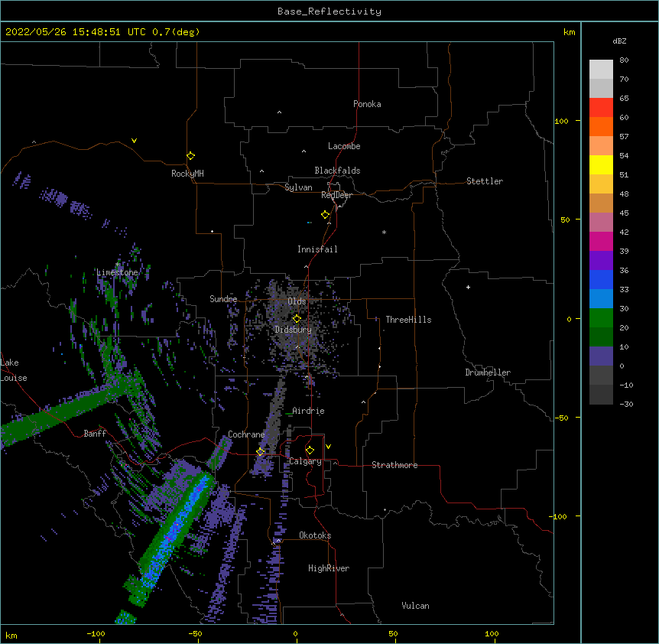Click the yellow diamond marker above RockyMH
659x644 pixels.
click(x=190, y=156)
